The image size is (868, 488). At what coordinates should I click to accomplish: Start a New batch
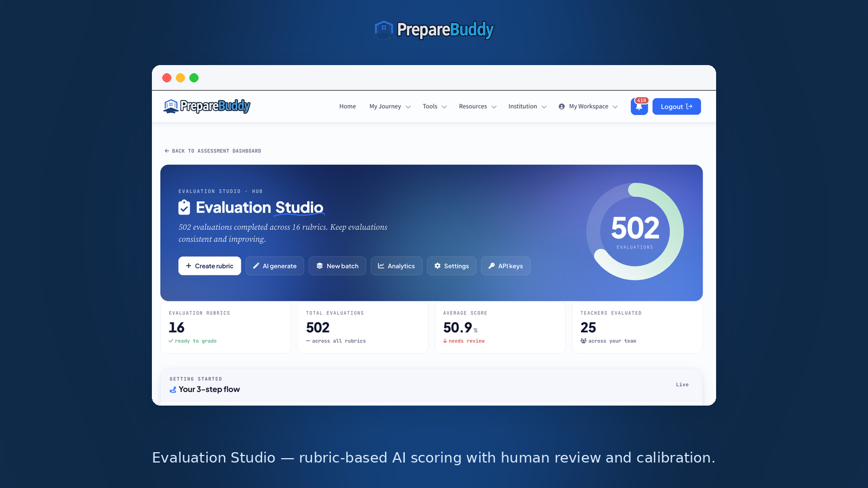[x=337, y=266]
